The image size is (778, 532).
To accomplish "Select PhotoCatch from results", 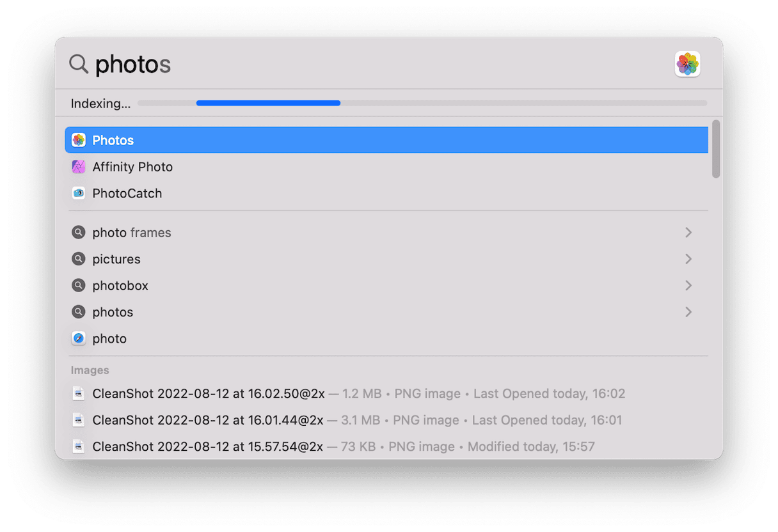I will [386, 193].
